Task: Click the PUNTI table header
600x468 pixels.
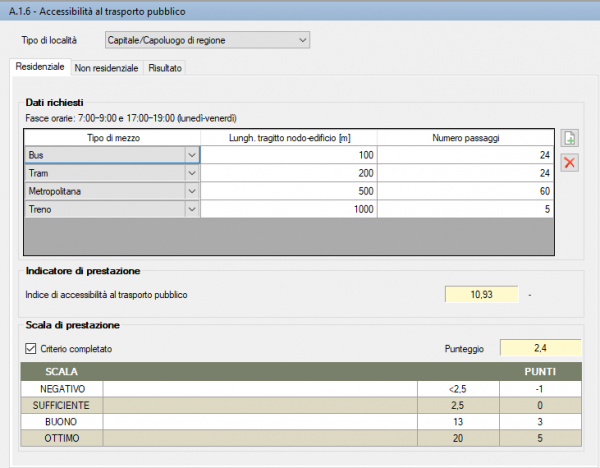Action: click(540, 372)
